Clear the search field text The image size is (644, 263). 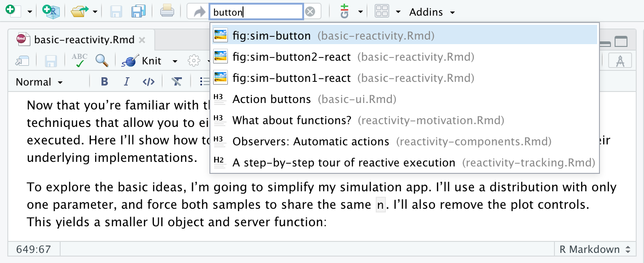(310, 12)
